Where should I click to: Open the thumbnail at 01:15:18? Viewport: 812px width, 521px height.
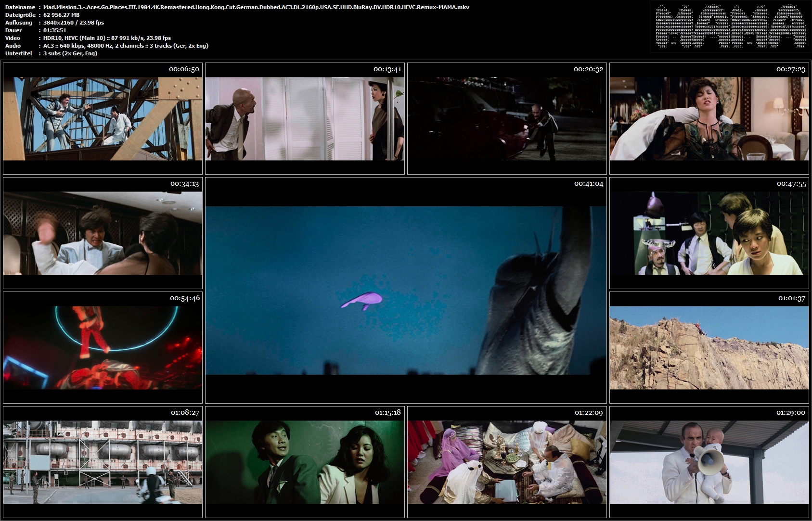click(305, 462)
